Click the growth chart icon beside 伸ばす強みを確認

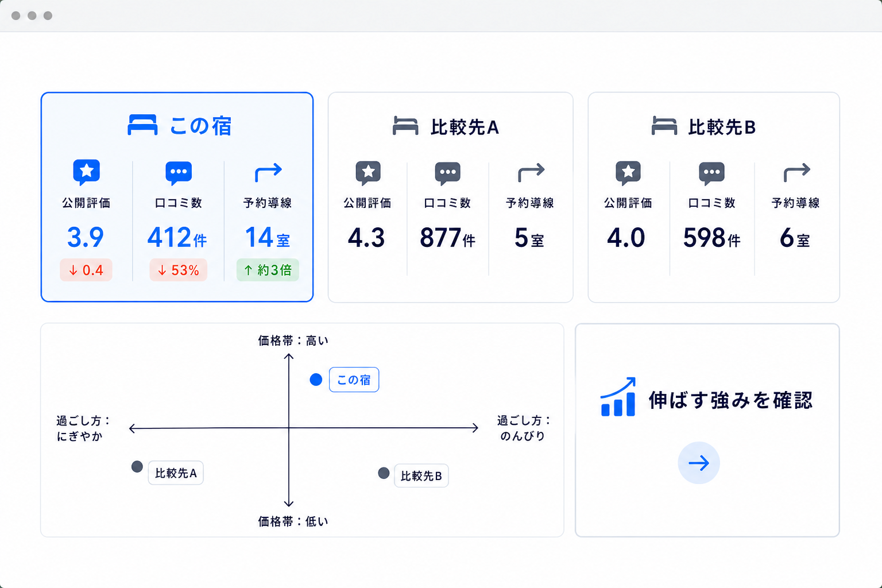(618, 397)
